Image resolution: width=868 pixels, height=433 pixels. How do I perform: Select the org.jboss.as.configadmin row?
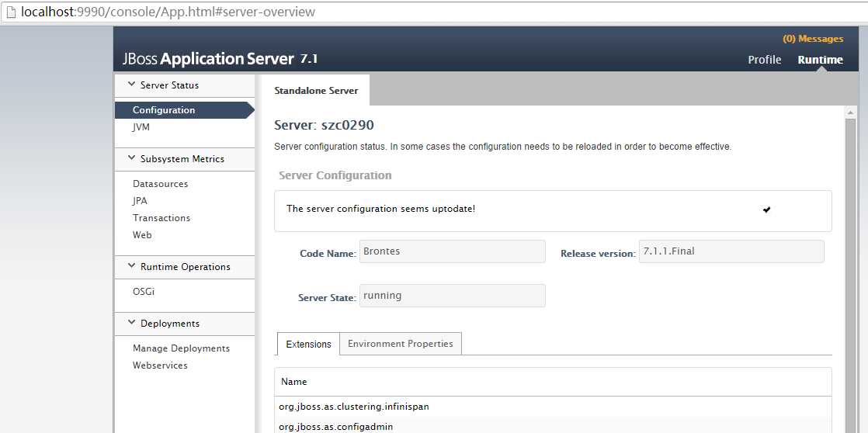553,426
